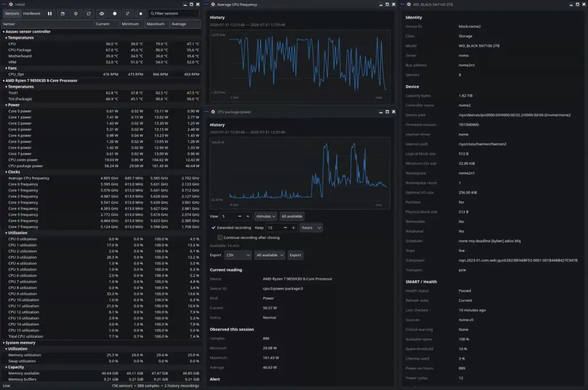This screenshot has width=588, height=390.
Task: Decrease the Keep value with minus
Action: 285,227
